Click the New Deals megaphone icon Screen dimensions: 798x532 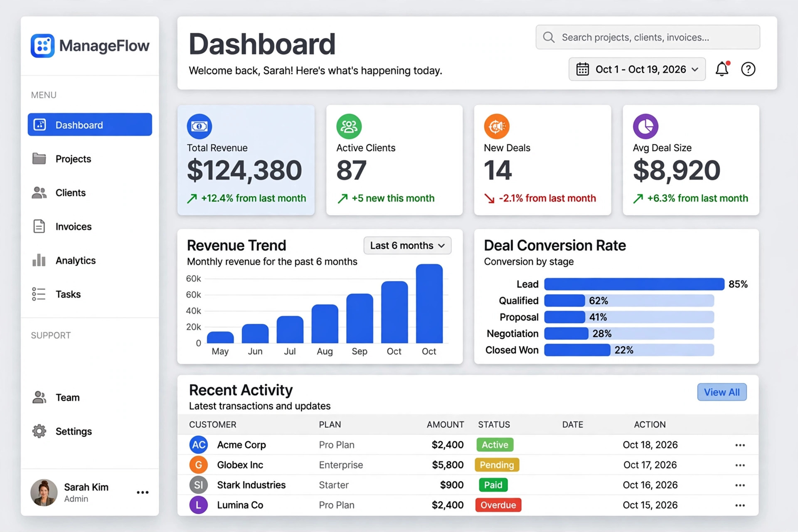(497, 126)
